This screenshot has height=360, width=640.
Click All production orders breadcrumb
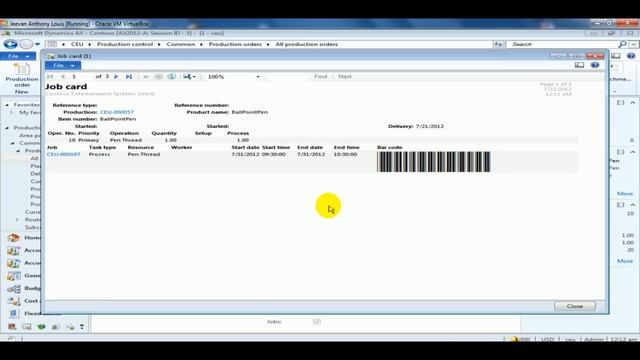tap(307, 44)
